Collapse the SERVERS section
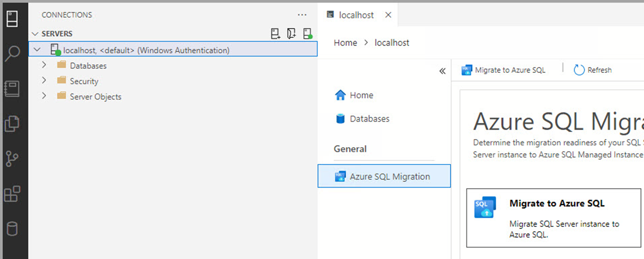 pyautogui.click(x=35, y=34)
